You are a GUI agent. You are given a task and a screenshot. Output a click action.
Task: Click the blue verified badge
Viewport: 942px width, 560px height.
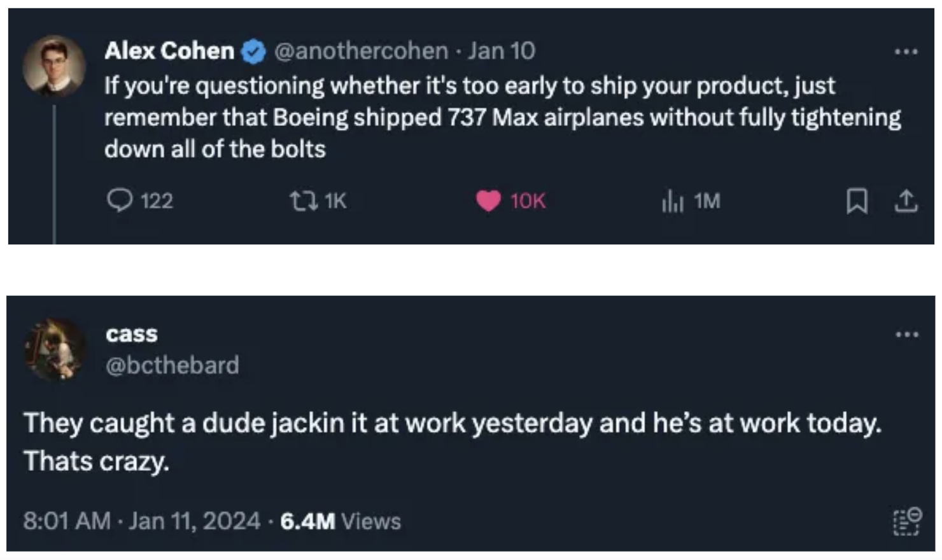253,52
